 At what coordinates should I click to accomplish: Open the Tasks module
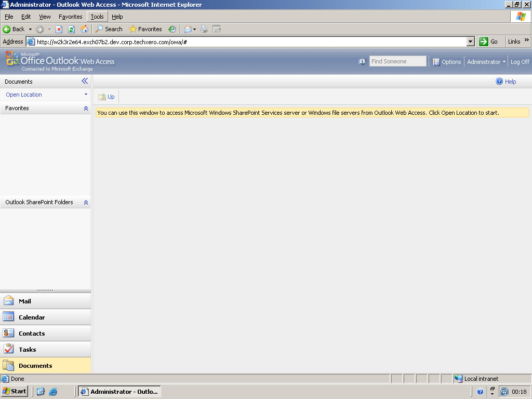point(27,350)
